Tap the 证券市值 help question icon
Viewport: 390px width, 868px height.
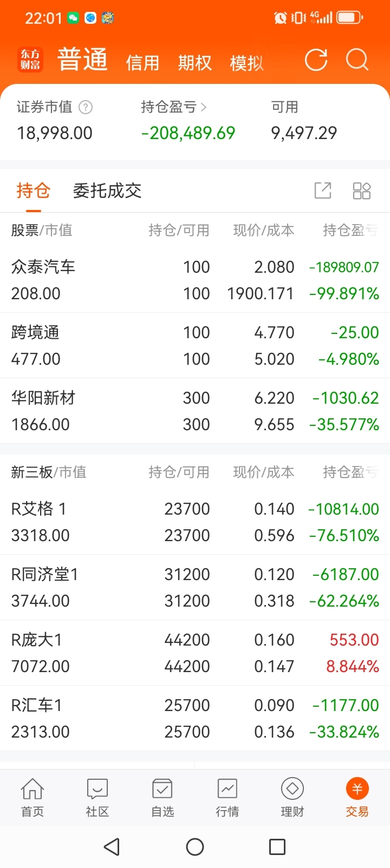tap(86, 107)
